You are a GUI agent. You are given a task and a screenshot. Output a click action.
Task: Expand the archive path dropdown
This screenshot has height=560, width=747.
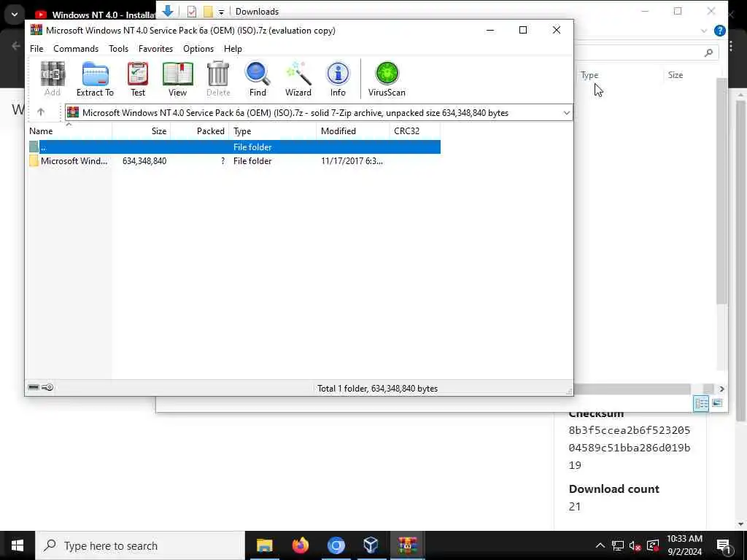pos(566,113)
